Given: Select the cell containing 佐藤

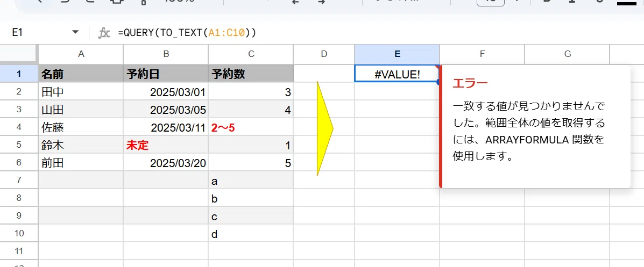Looking at the screenshot, I should tap(81, 127).
